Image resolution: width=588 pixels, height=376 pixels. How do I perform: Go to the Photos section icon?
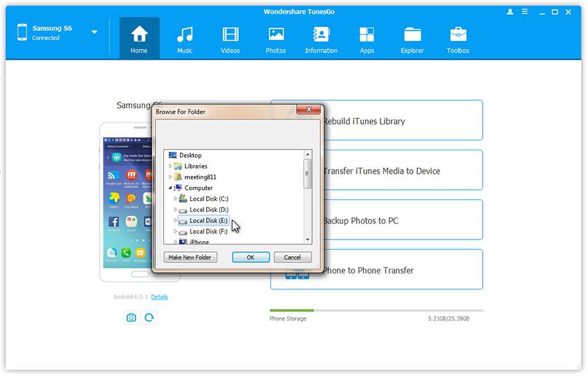(275, 39)
